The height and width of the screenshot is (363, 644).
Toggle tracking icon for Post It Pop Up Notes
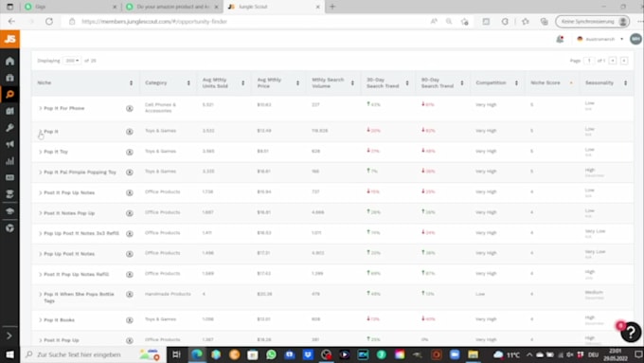[130, 192]
